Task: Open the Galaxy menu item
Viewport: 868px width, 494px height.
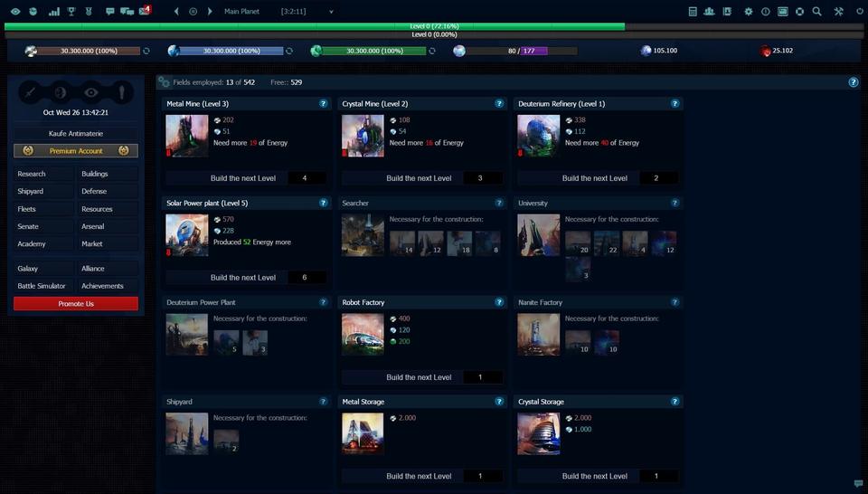Action: (29, 269)
